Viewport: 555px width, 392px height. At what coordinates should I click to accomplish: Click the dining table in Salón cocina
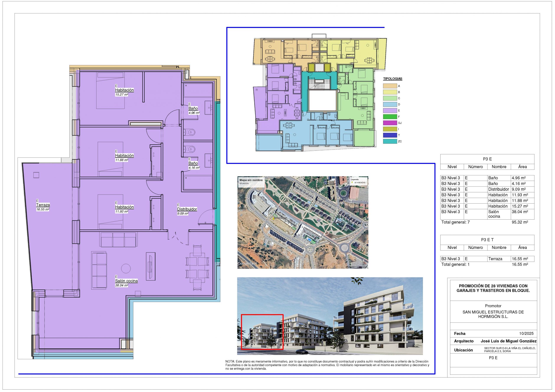point(197,268)
